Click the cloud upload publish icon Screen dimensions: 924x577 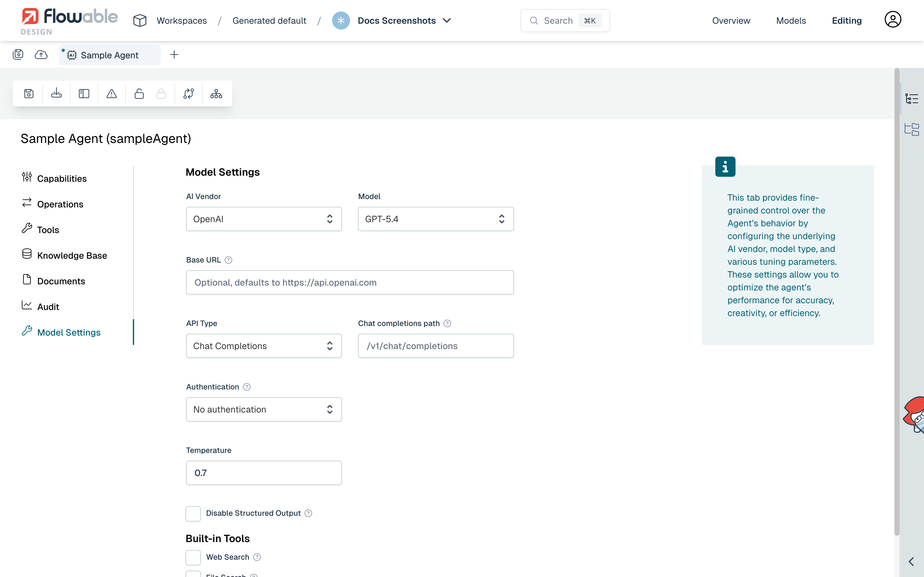[x=41, y=55]
